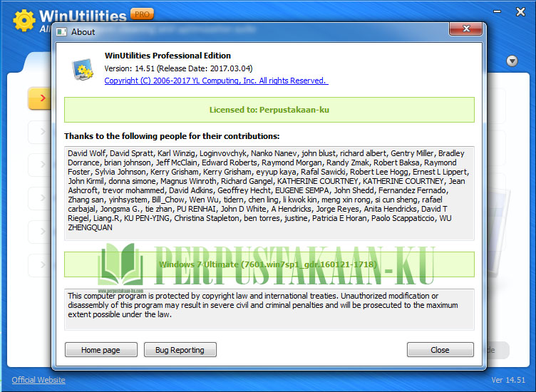This screenshot has height=392, width=536.
Task: Click the Thanks to the following people heading
Action: [x=172, y=136]
